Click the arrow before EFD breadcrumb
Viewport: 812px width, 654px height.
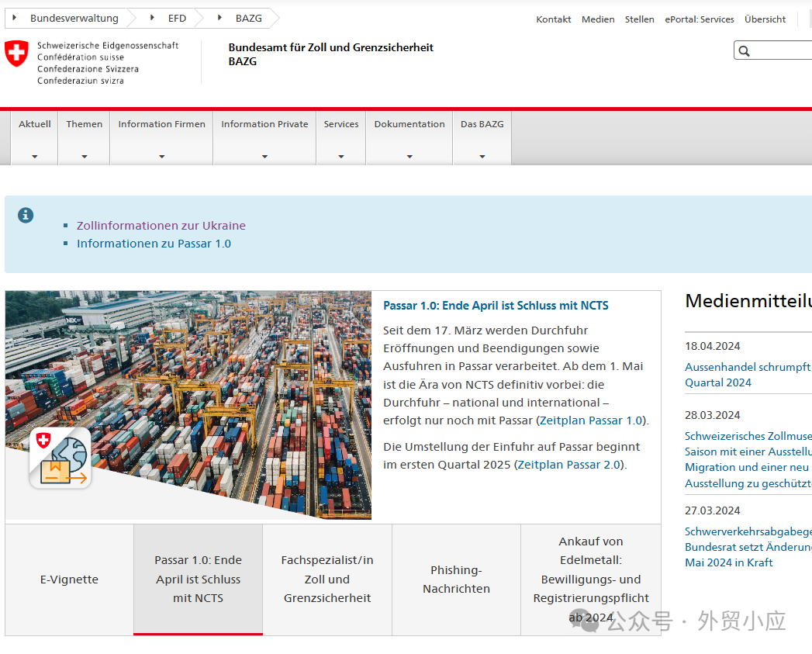(152, 18)
